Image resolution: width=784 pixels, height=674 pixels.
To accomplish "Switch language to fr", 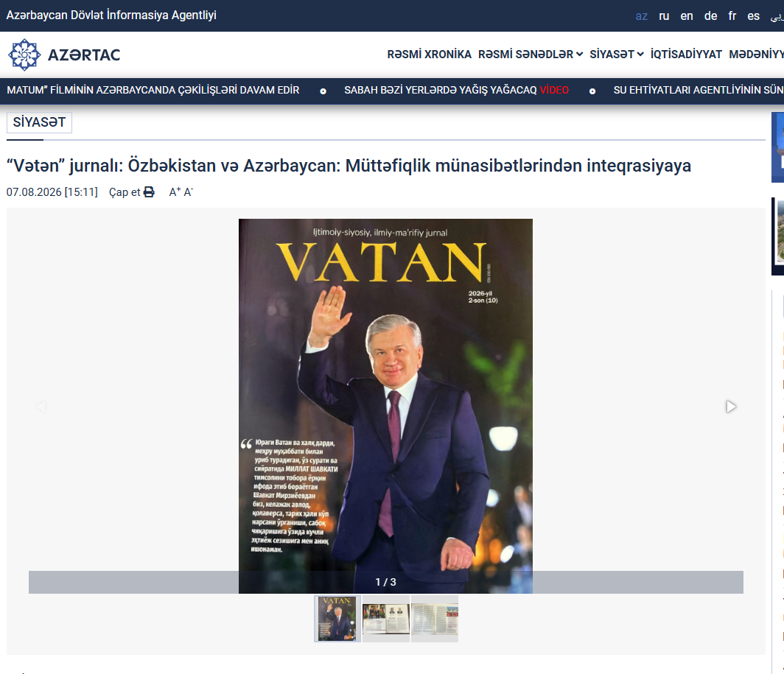I will (732, 16).
